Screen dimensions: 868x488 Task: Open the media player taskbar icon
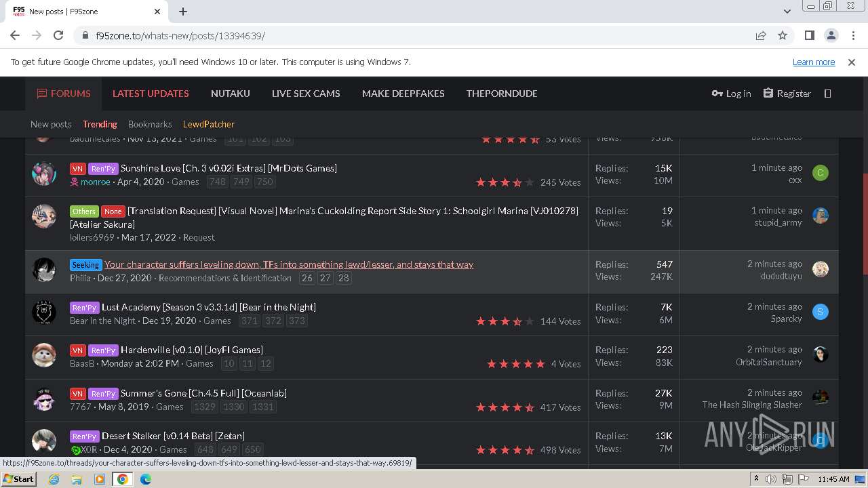point(100,479)
